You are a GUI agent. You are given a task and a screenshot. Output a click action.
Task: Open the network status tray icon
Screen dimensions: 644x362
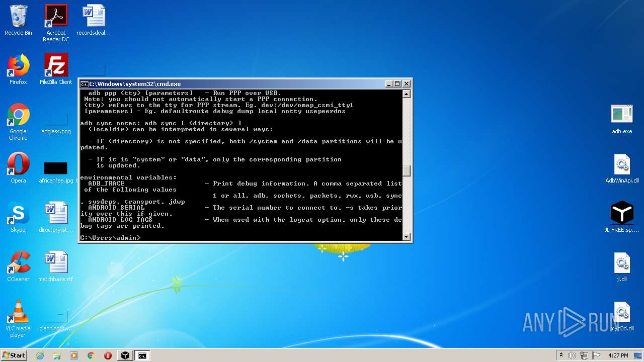pyautogui.click(x=584, y=355)
